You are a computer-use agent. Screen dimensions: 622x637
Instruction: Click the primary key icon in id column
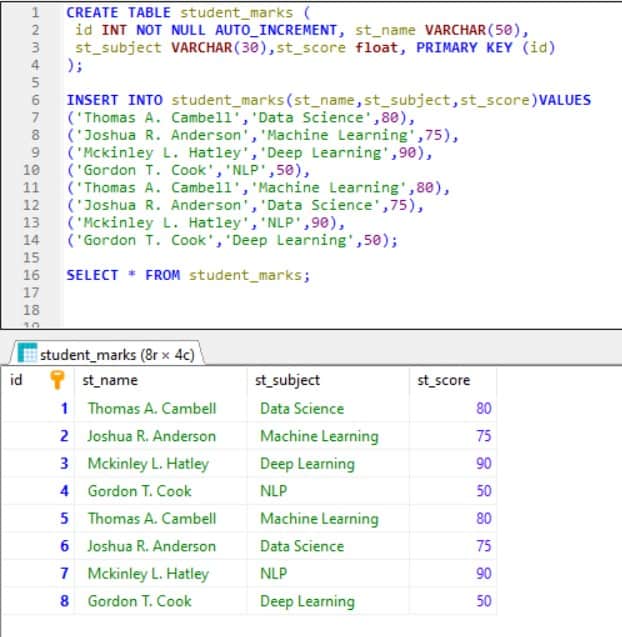coord(57,380)
